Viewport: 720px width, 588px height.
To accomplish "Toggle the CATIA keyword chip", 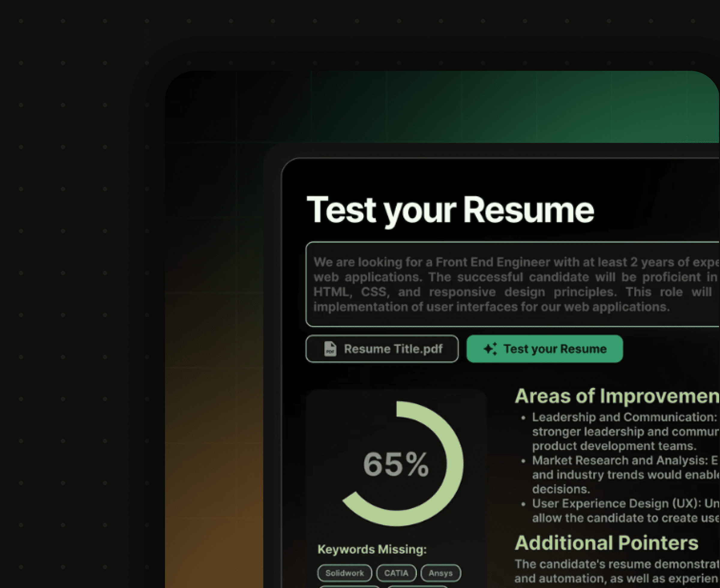I will [x=396, y=573].
